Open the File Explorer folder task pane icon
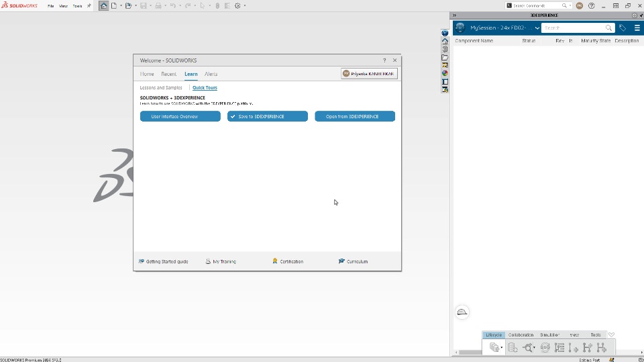Viewport: 644px width, 362px height. [445, 57]
